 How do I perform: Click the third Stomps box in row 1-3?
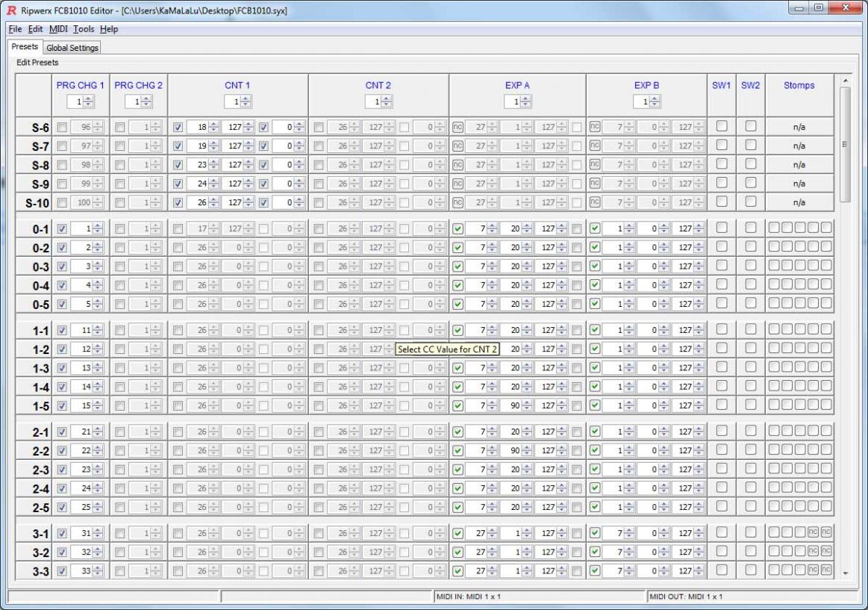(x=800, y=367)
